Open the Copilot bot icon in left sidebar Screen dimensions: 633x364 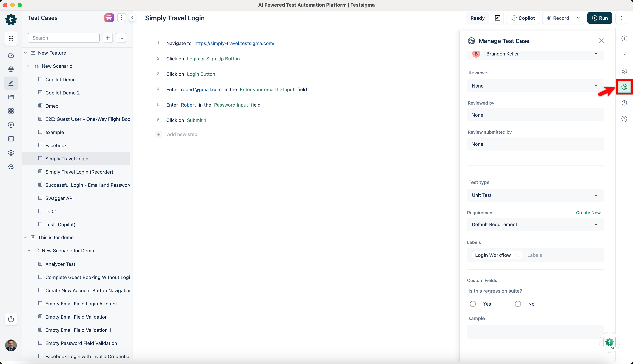tap(11, 69)
